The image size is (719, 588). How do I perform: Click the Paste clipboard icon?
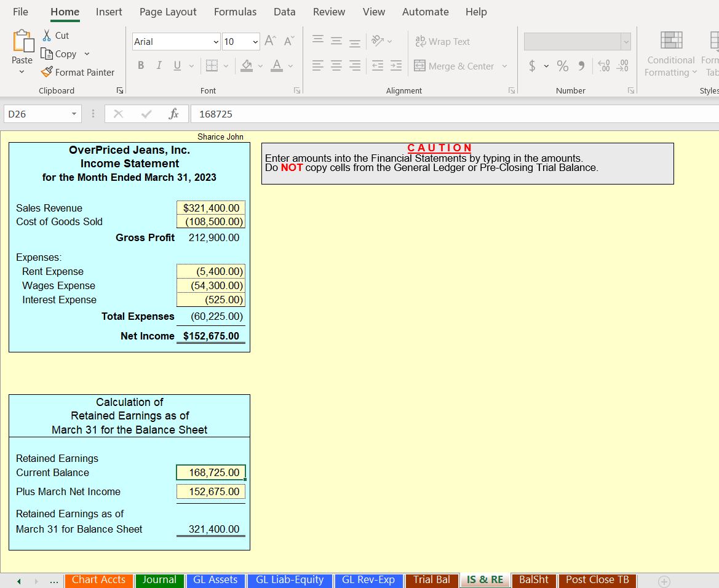coord(23,41)
